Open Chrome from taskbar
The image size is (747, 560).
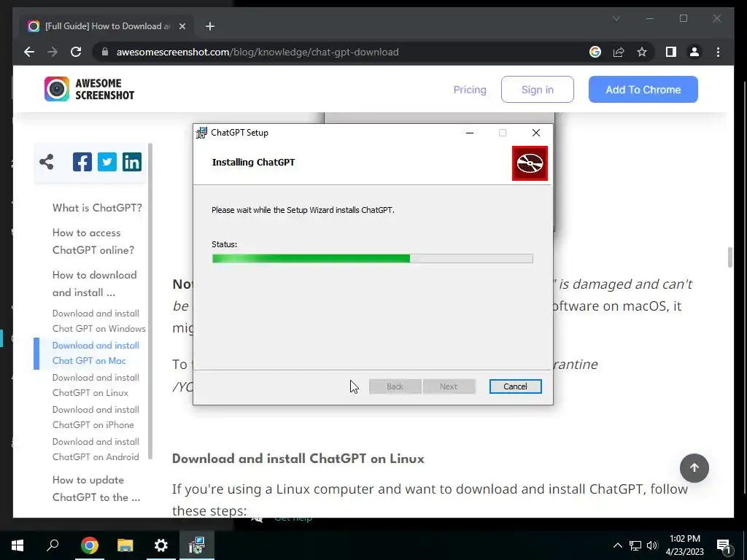(89, 545)
